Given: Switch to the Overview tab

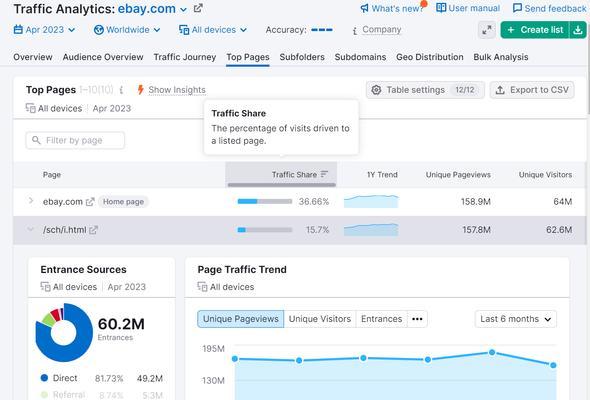Looking at the screenshot, I should click(x=33, y=57).
